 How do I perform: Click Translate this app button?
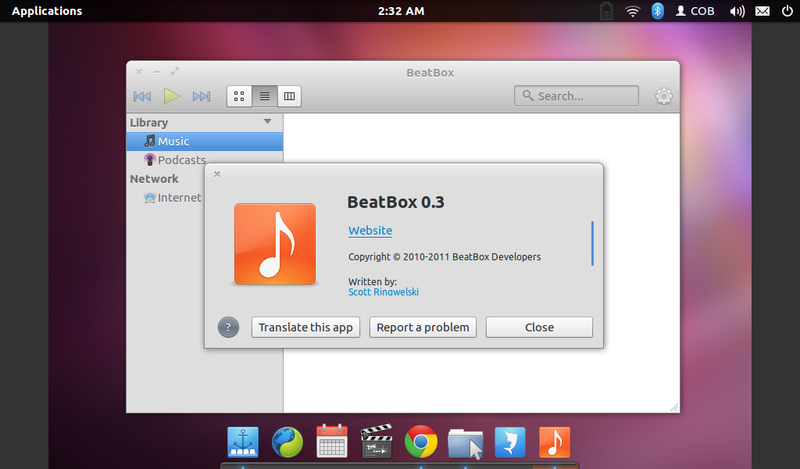coord(306,327)
